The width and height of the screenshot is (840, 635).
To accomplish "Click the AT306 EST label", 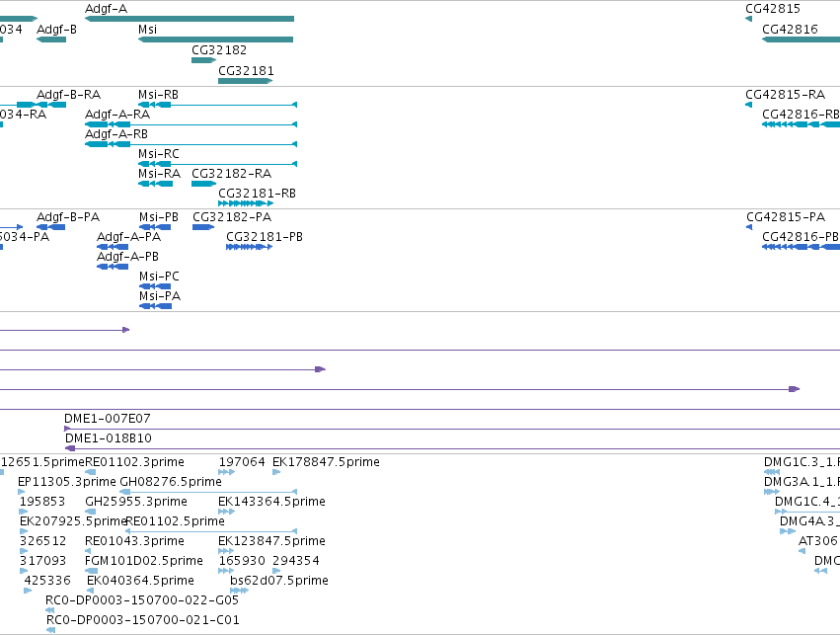I will coord(818,542).
